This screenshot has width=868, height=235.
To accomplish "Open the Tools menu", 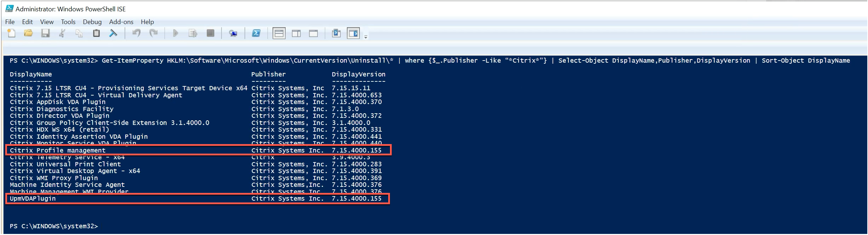I will (x=68, y=22).
